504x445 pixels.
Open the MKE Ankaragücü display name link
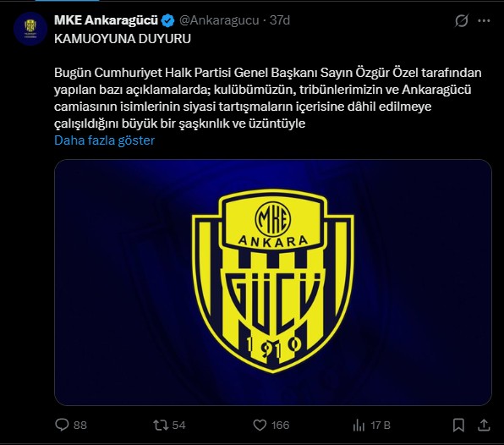tap(106, 20)
